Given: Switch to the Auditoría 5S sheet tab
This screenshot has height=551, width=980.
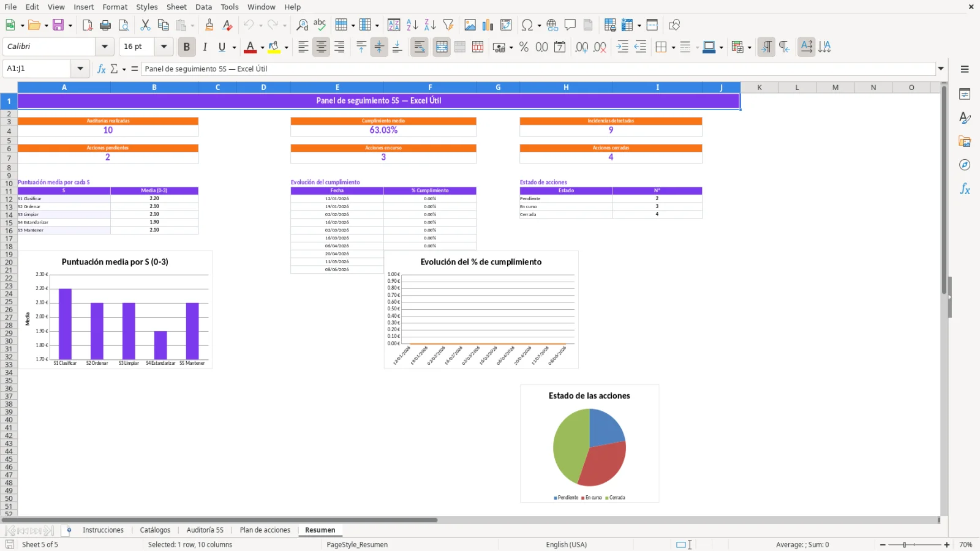Looking at the screenshot, I should [x=205, y=530].
